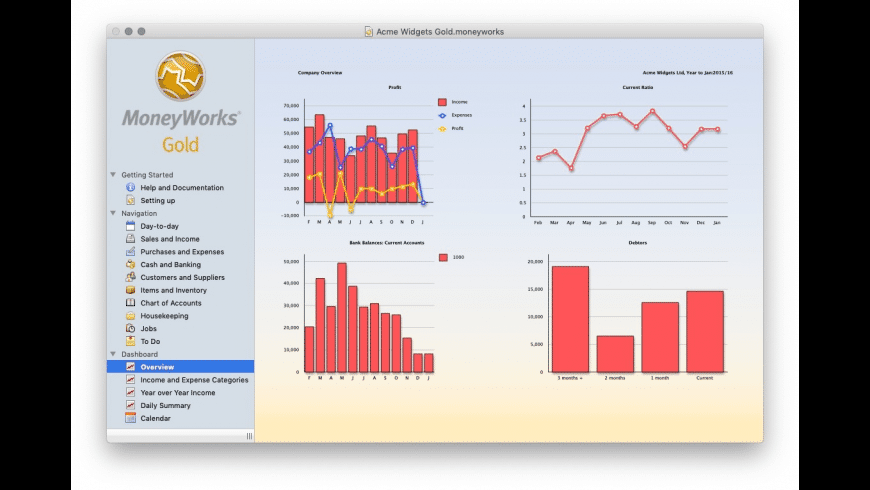This screenshot has width=870, height=490.
Task: Click the Purchases and Expenses icon
Action: (x=130, y=251)
